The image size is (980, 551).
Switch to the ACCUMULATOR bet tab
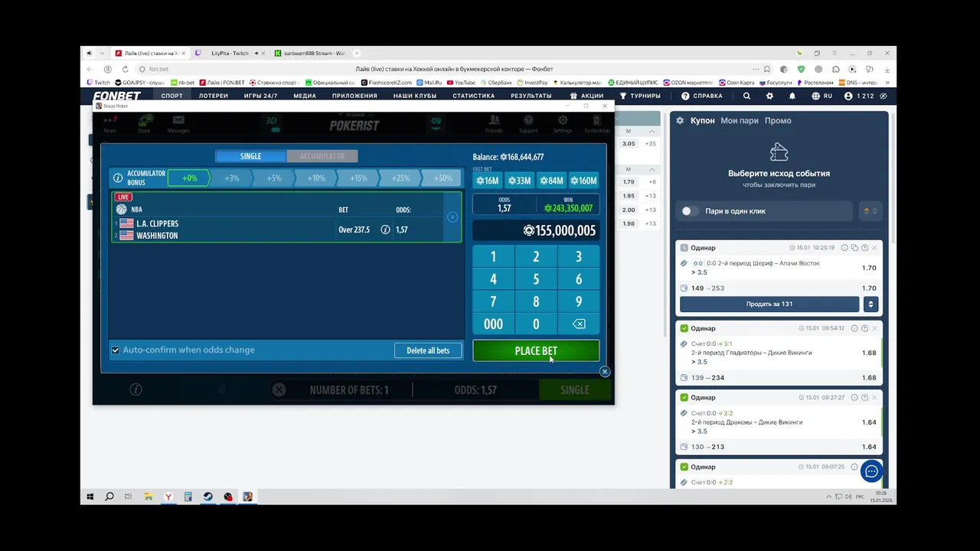tap(322, 156)
